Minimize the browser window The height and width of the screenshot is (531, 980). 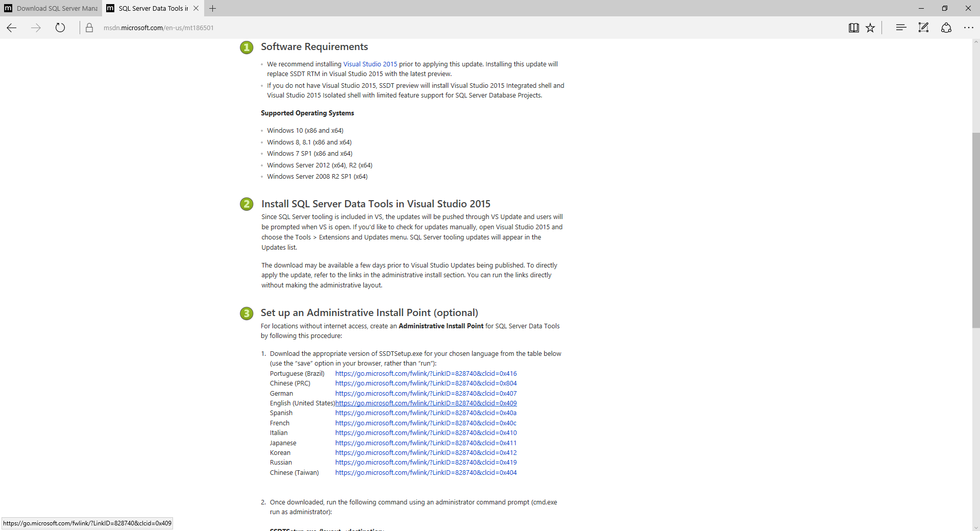(x=921, y=8)
